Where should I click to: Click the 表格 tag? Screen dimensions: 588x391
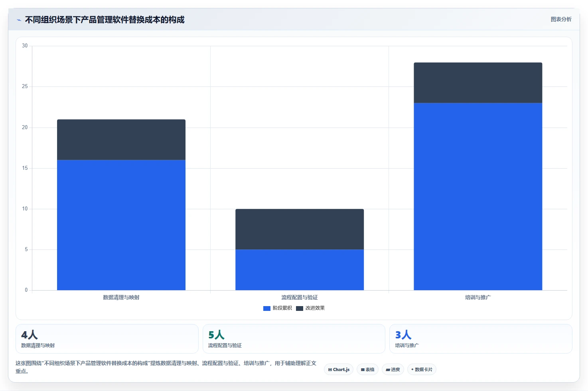click(367, 369)
